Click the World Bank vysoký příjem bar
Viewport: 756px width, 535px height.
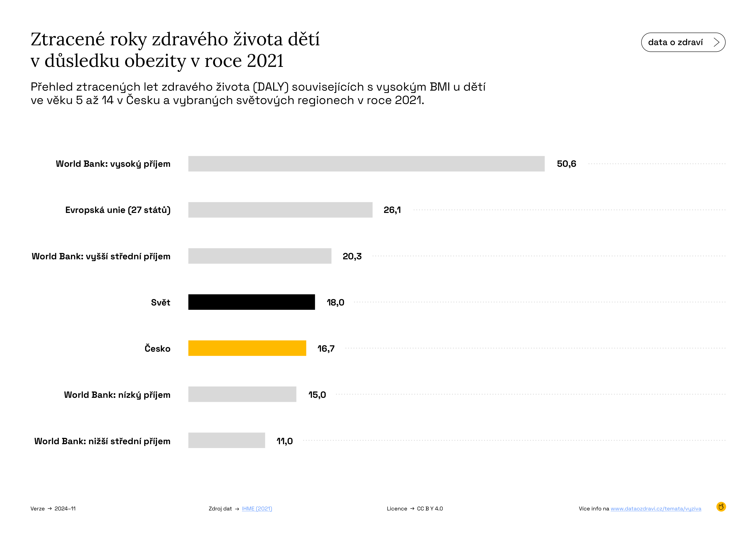pyautogui.click(x=366, y=164)
